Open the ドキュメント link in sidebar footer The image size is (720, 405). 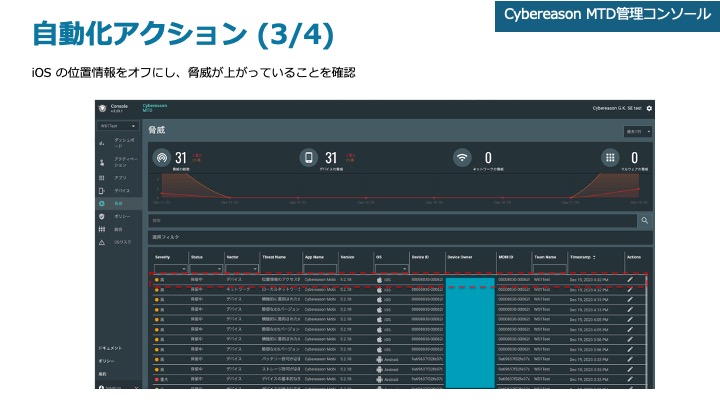click(x=110, y=348)
